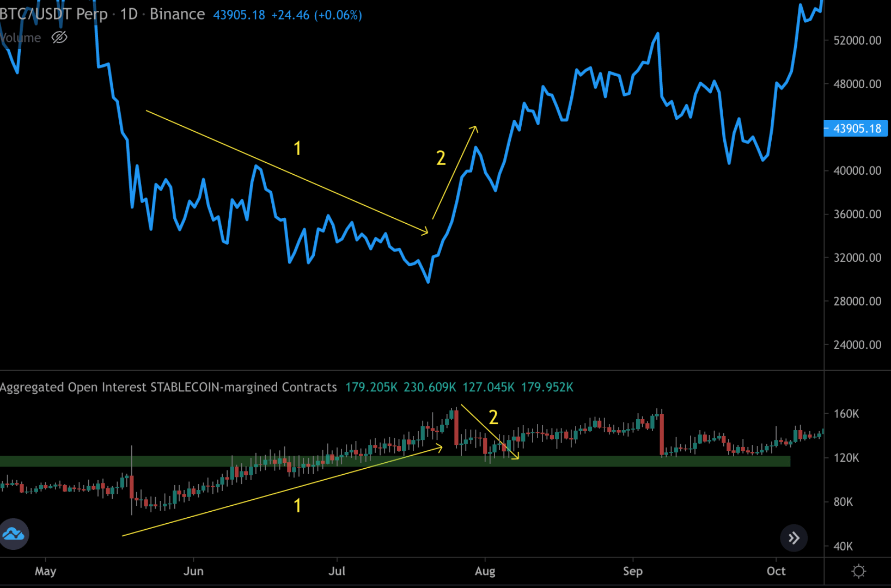Click the 179.952K open interest value

547,387
